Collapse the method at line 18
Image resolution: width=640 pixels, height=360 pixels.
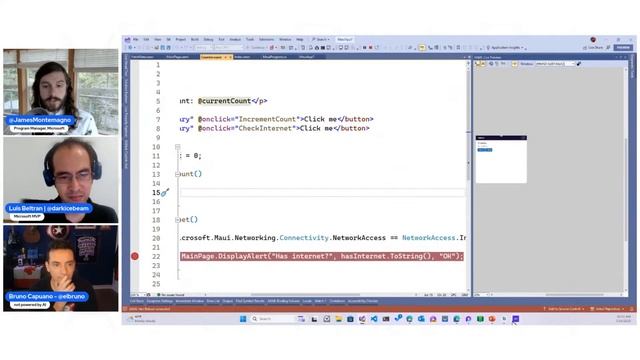(178, 220)
